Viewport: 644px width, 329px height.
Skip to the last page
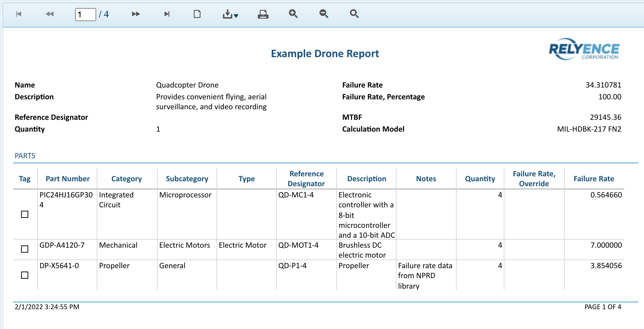167,14
